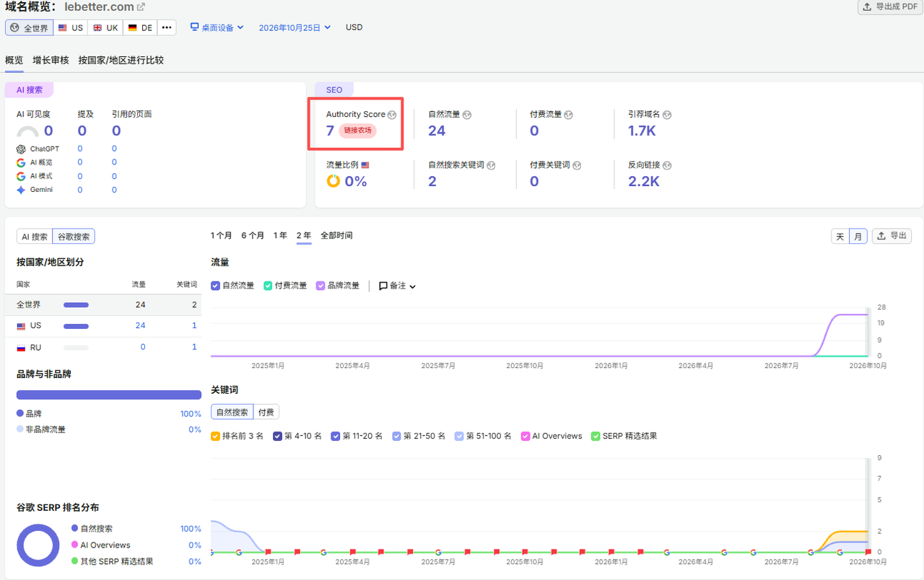
Task: Uncheck 排名前 3 名 checkbox
Action: coord(215,436)
